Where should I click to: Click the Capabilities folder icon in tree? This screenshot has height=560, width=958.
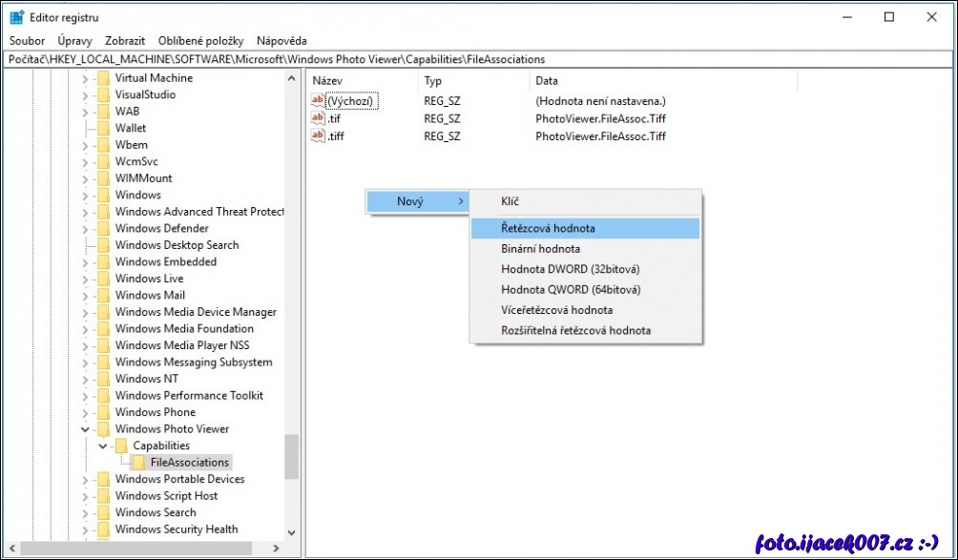(121, 446)
